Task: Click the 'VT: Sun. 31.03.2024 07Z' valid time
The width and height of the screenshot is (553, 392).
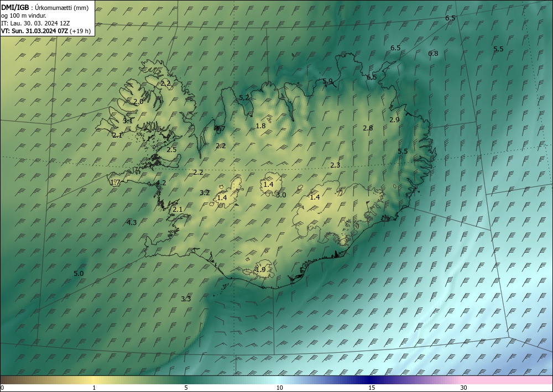Action: (34, 31)
